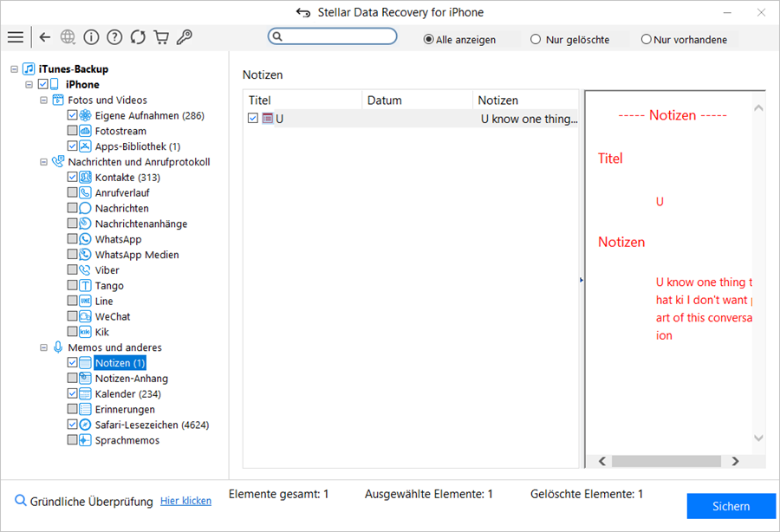The image size is (780, 532).
Task: Collapse the Fotos und Videos group
Action: coord(44,100)
